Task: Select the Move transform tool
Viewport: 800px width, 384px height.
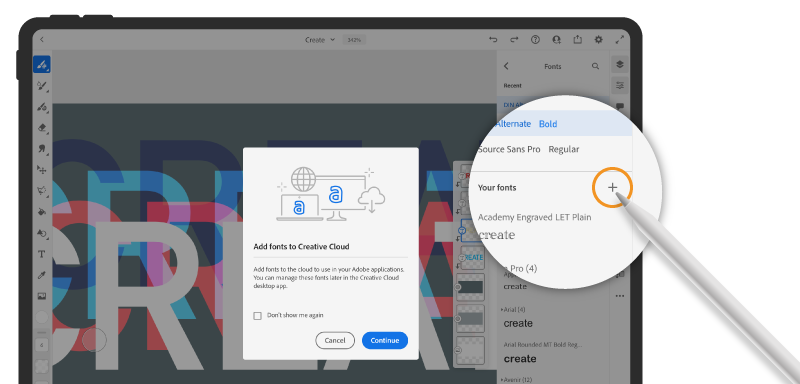Action: [x=42, y=169]
